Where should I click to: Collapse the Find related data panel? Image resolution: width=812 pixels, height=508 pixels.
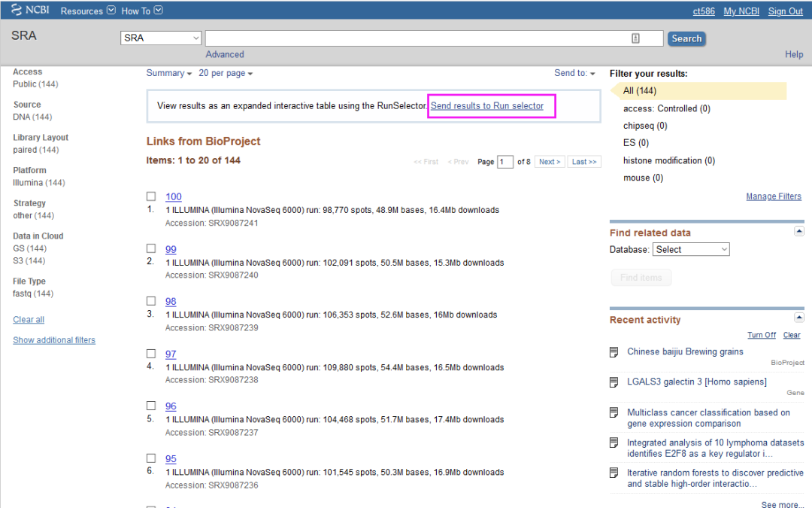tap(799, 231)
